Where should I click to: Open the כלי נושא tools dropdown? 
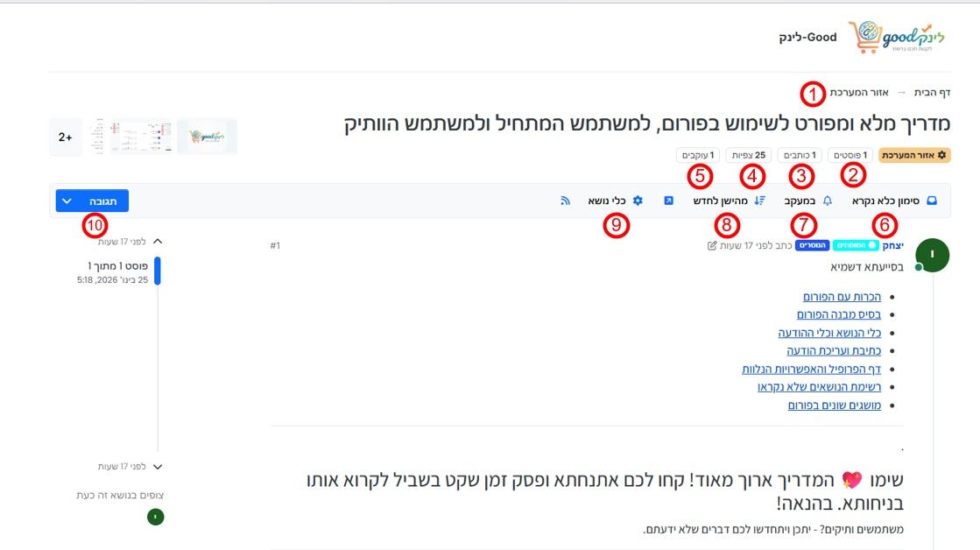click(x=615, y=201)
